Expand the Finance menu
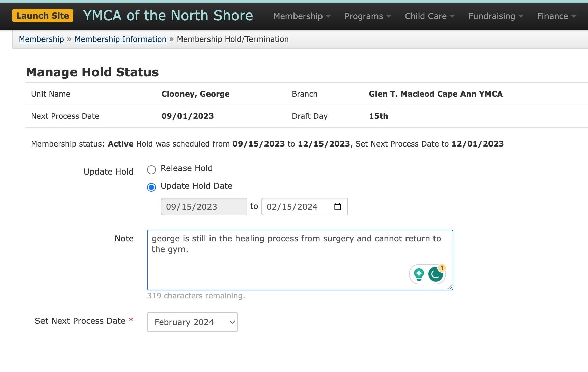Viewport: 588px width, 372px height. 556,16
